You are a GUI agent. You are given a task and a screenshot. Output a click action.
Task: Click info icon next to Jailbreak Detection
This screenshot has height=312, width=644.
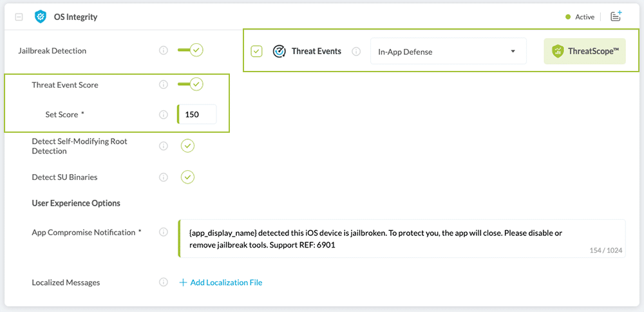tap(164, 50)
